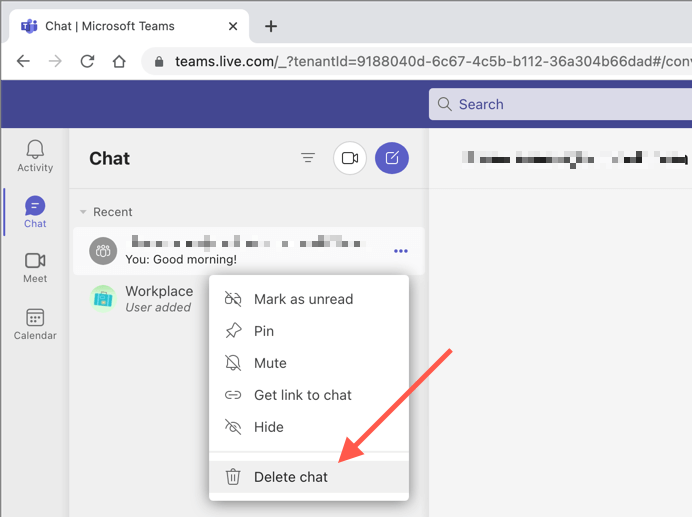Click the filter chats icon
The image size is (692, 517).
pos(308,158)
